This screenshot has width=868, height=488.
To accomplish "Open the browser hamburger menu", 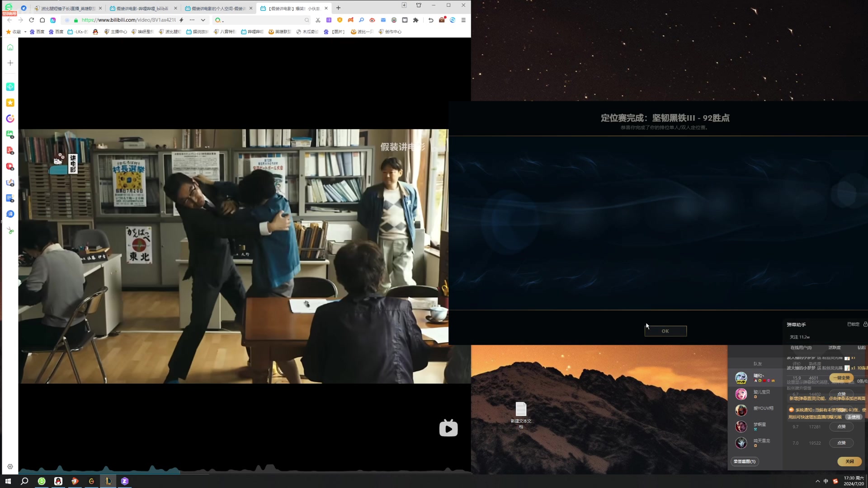I will (463, 20).
